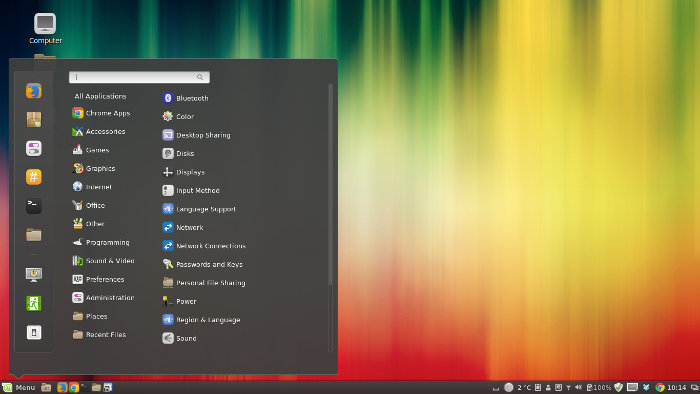
Task: Select the Other category
Action: click(x=88, y=224)
